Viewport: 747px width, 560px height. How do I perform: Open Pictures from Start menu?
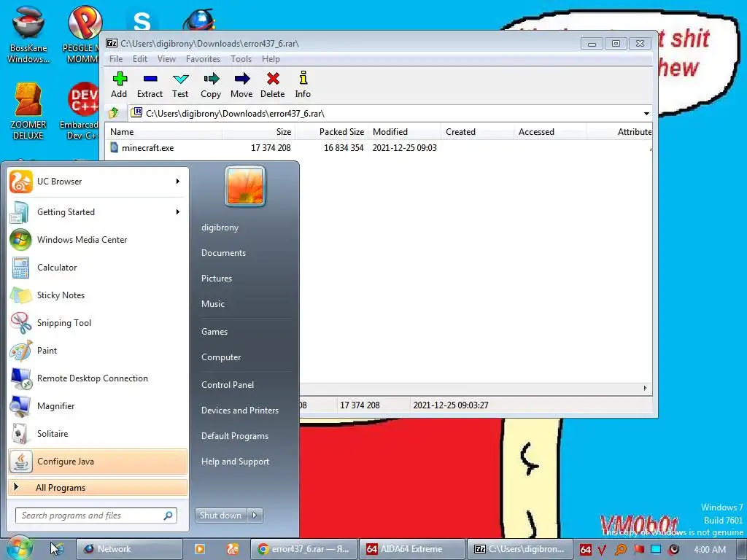point(217,279)
